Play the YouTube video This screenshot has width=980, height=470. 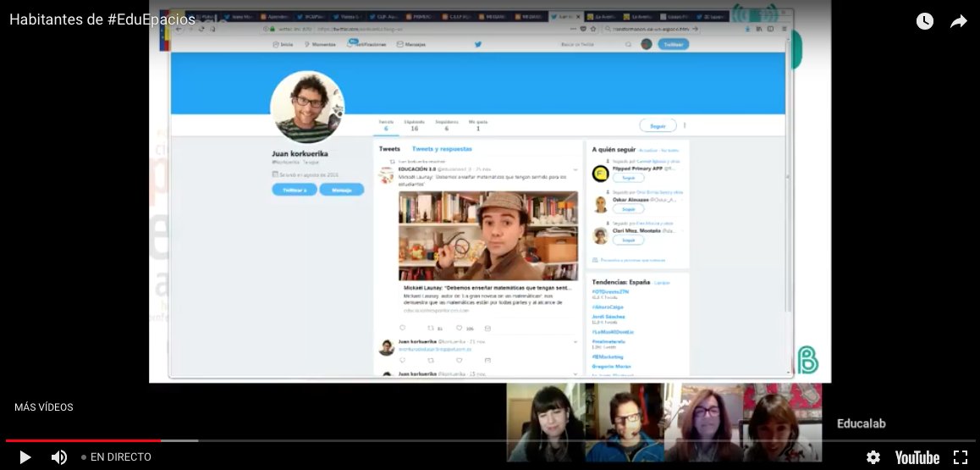pos(25,457)
